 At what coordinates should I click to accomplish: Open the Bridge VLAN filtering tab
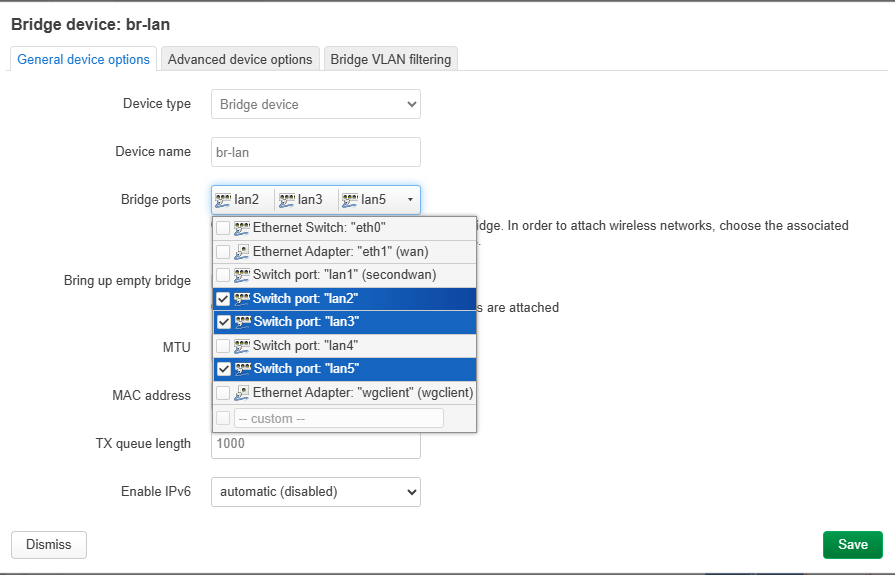click(x=390, y=59)
